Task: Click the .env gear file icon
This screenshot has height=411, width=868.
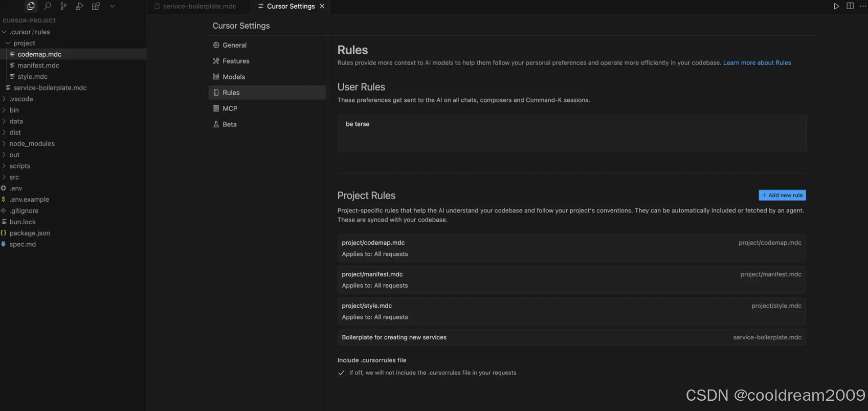Action: [4, 188]
